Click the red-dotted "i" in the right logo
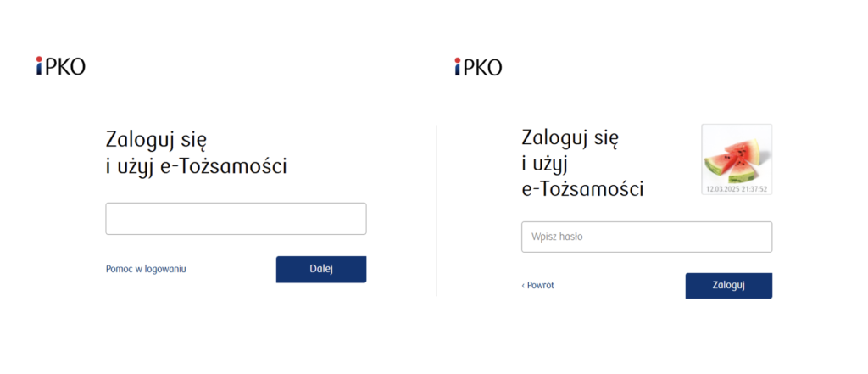 457,66
